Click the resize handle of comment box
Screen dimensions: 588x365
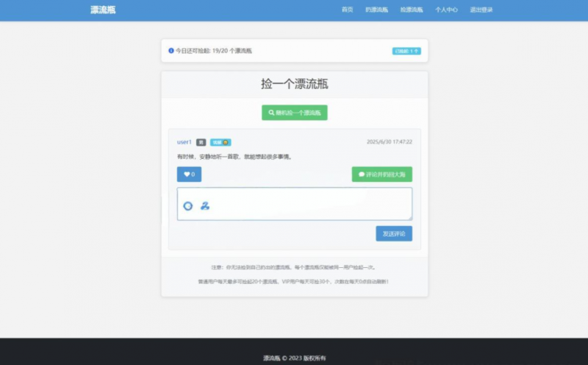pyautogui.click(x=410, y=218)
